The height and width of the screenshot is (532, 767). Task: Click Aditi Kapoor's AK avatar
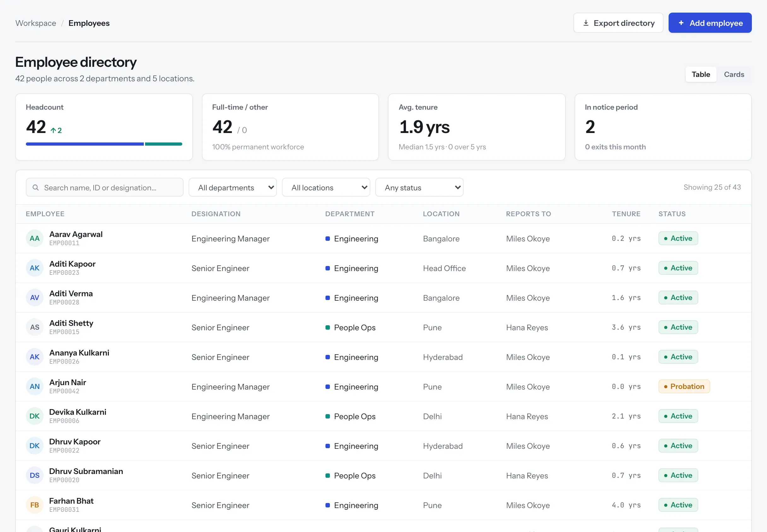coord(35,268)
